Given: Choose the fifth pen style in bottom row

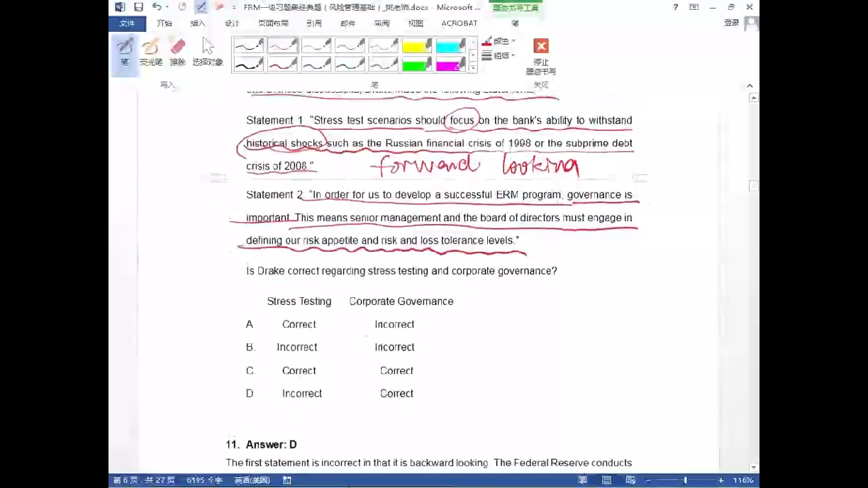Looking at the screenshot, I should pyautogui.click(x=383, y=65).
